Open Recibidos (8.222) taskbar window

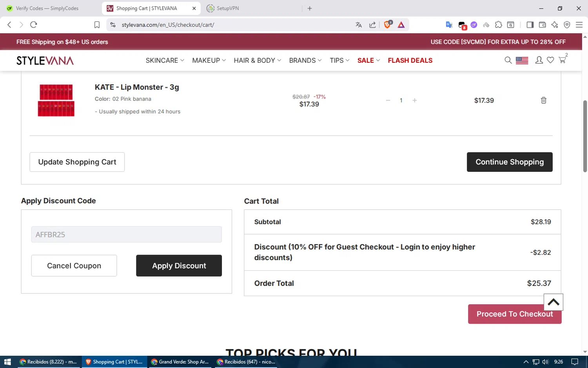tap(48, 362)
